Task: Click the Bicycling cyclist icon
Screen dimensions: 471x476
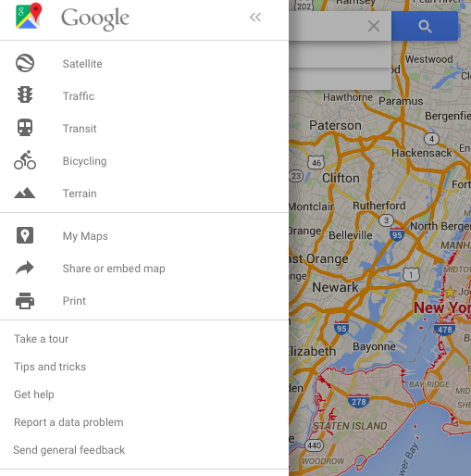Action: coord(25,160)
